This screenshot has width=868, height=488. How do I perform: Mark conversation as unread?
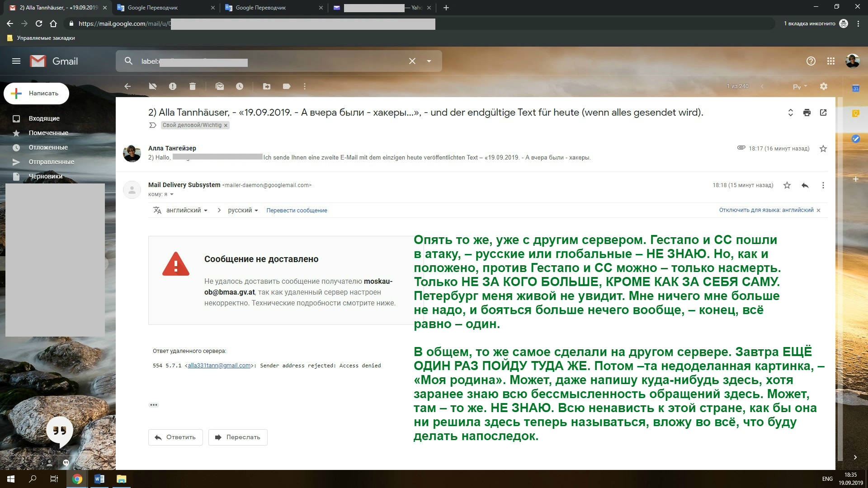(220, 86)
